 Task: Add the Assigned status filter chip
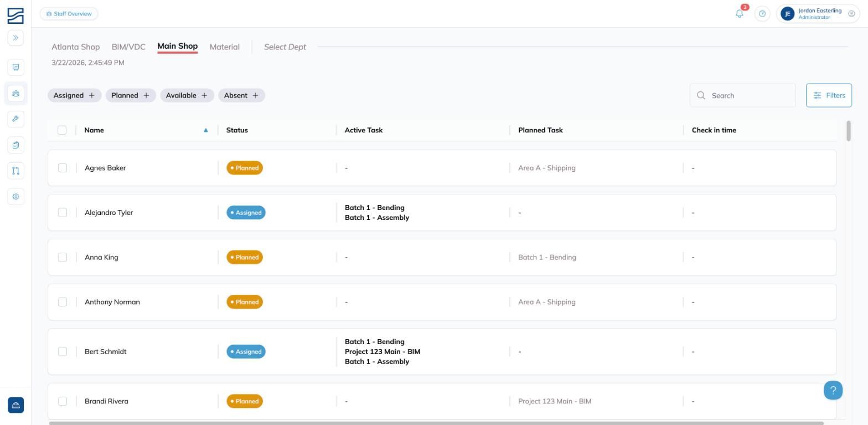(75, 95)
